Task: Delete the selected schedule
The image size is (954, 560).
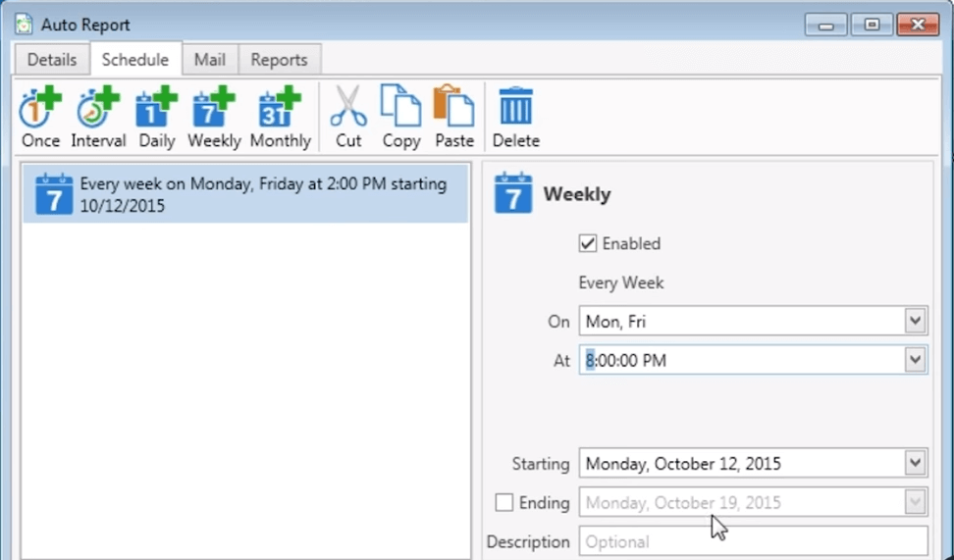Action: click(516, 118)
